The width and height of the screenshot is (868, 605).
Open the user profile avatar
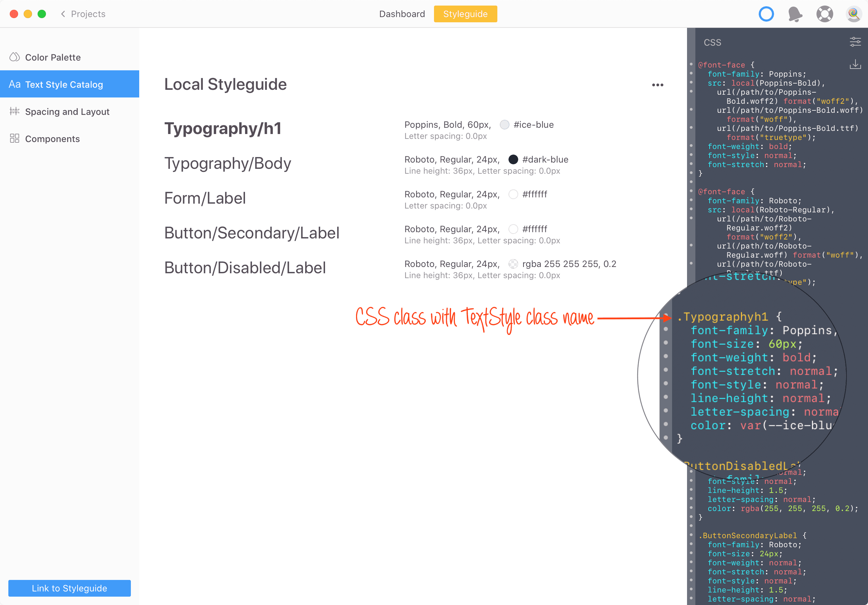click(853, 14)
